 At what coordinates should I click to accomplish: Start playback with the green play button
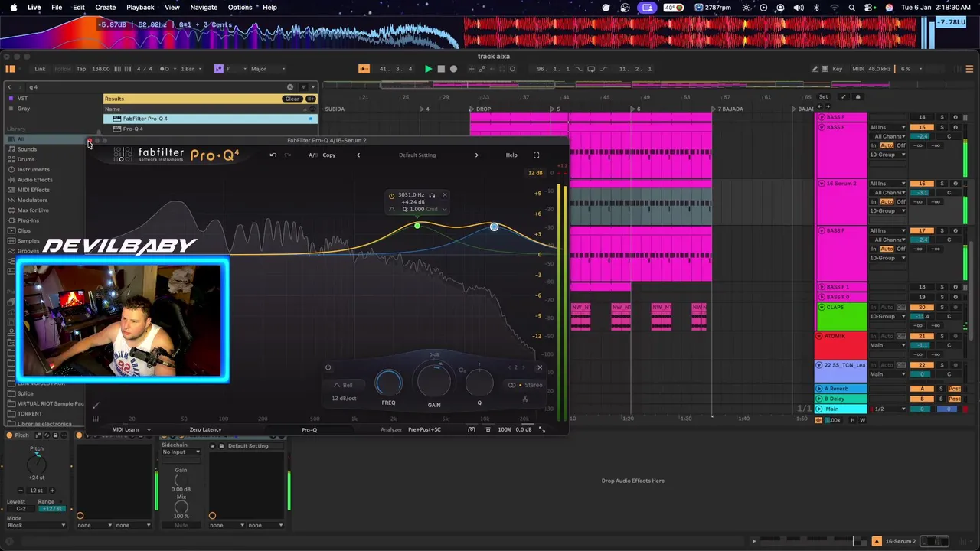(428, 69)
